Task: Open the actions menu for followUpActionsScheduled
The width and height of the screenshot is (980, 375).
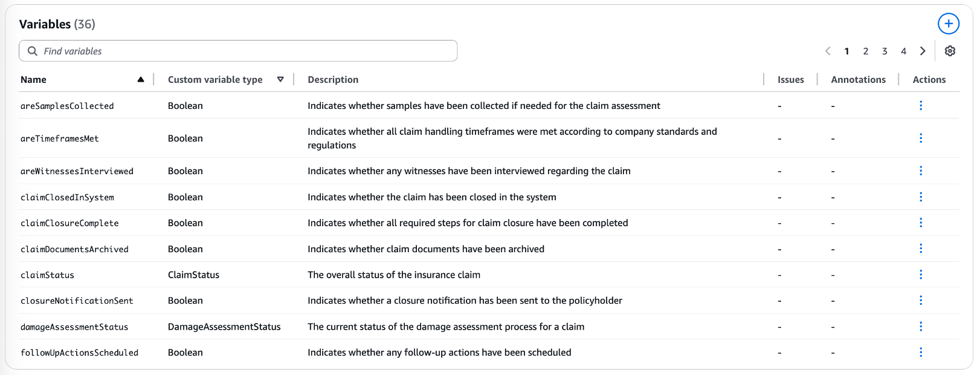Action: pyautogui.click(x=921, y=351)
